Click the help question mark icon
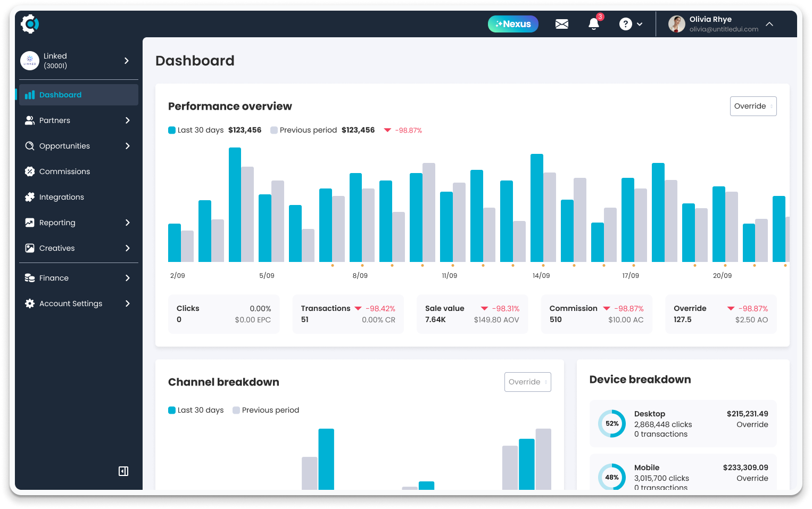812x509 pixels. point(626,24)
